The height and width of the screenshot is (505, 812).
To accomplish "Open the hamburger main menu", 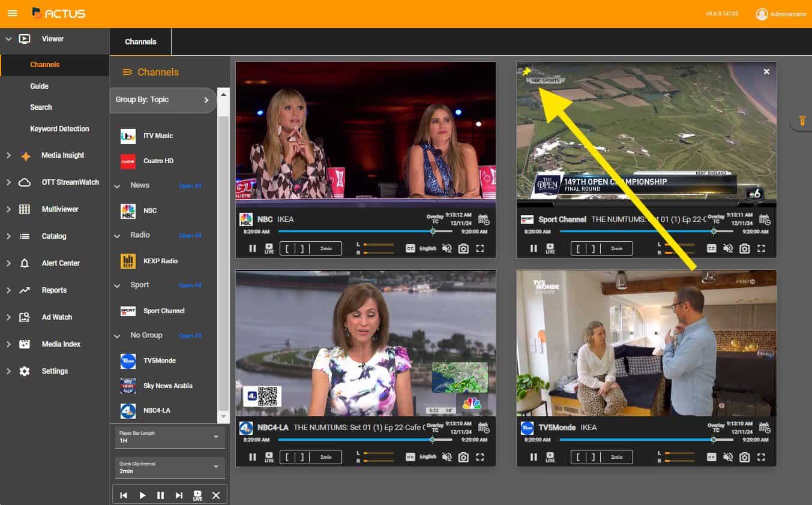I will (x=13, y=13).
